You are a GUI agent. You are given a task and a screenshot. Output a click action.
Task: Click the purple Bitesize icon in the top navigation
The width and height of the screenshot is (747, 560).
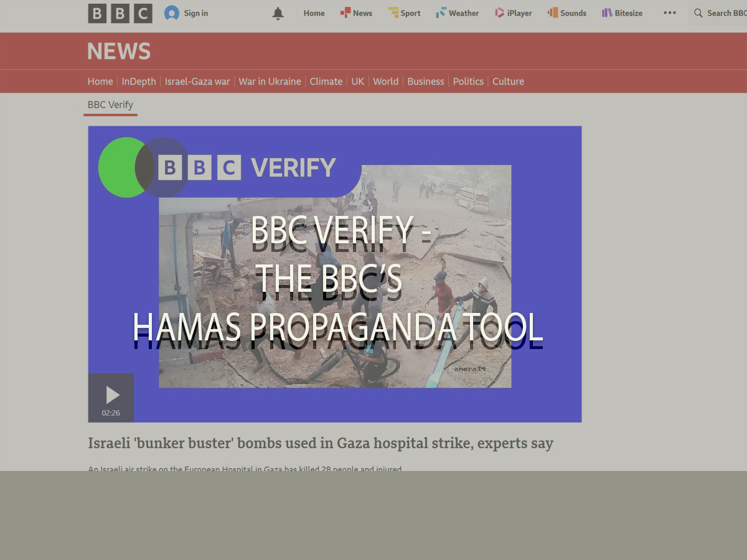[x=607, y=12]
